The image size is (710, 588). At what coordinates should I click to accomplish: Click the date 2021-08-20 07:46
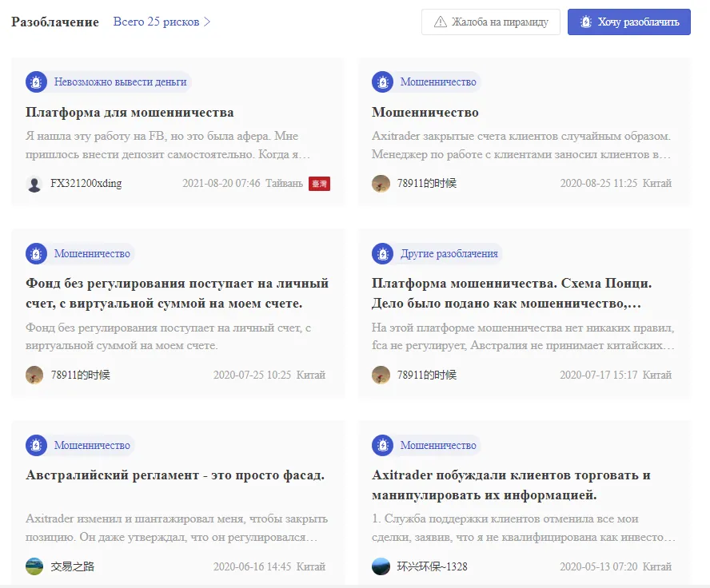tap(221, 183)
